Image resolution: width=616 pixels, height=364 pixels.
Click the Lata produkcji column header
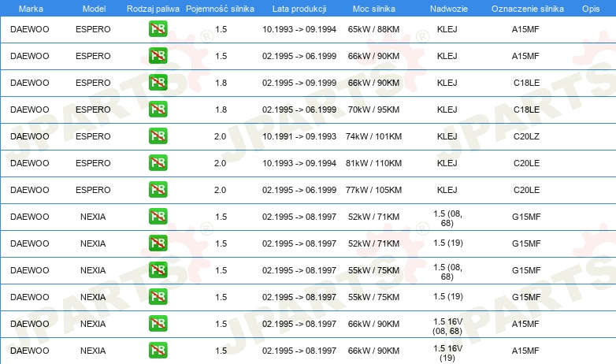point(299,9)
